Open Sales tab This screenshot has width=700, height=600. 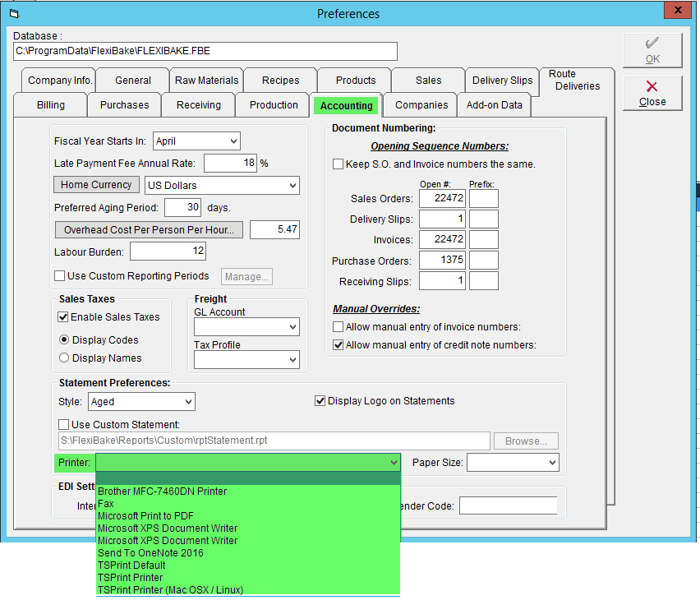pos(428,81)
